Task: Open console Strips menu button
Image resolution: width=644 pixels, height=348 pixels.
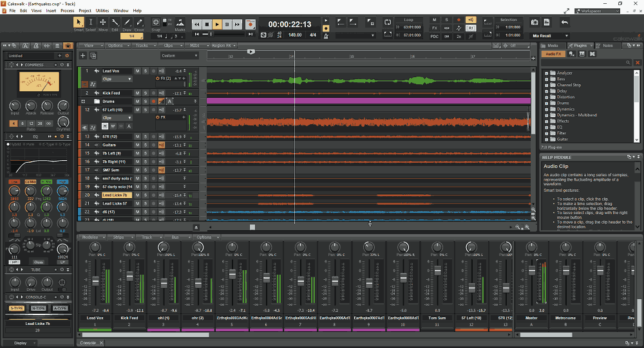Action: tap(122, 237)
